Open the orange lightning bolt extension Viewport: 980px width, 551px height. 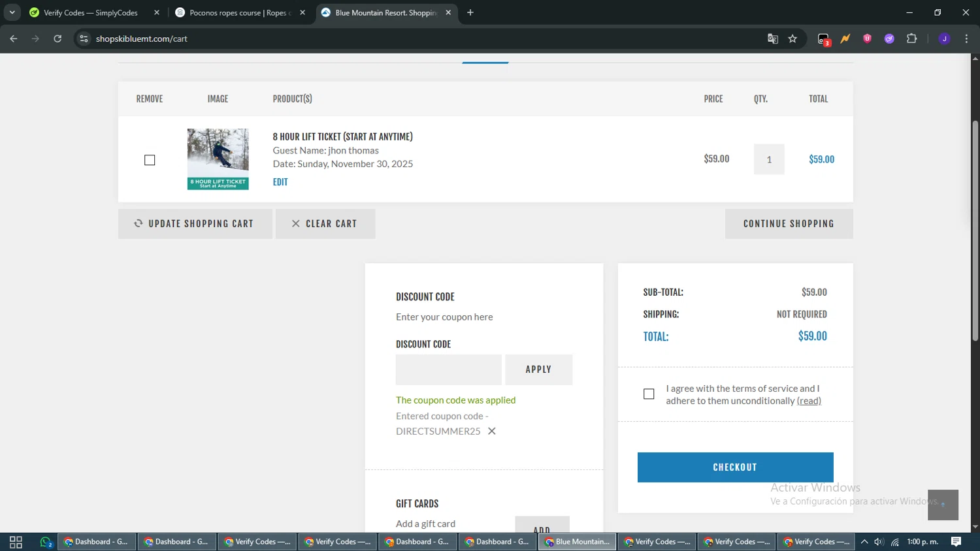tap(845, 39)
